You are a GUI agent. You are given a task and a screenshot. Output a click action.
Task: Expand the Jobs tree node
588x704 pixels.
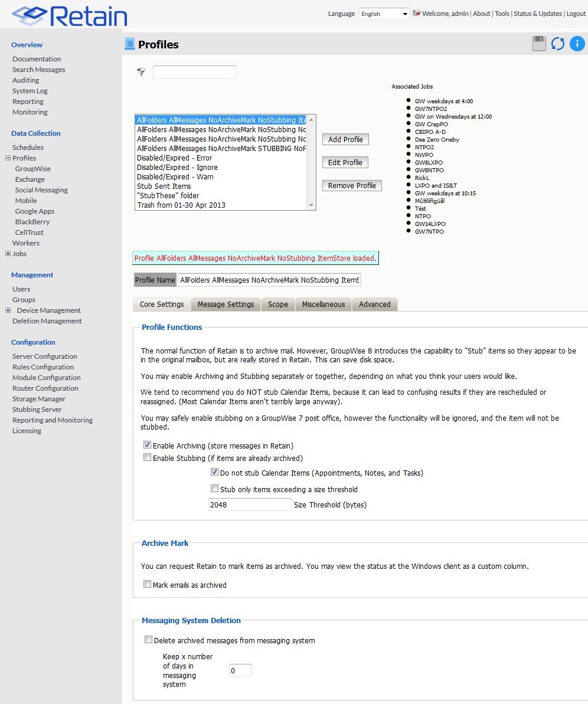point(8,254)
